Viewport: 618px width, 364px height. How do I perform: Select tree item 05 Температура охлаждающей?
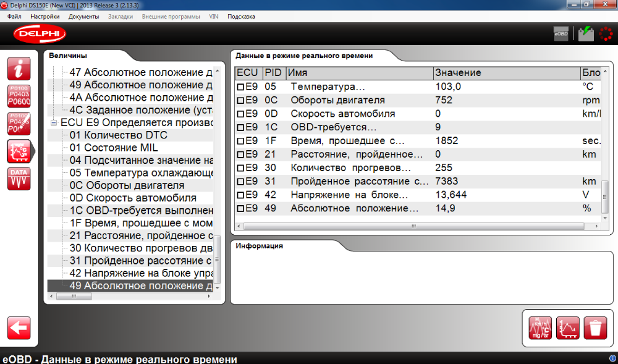pyautogui.click(x=141, y=173)
